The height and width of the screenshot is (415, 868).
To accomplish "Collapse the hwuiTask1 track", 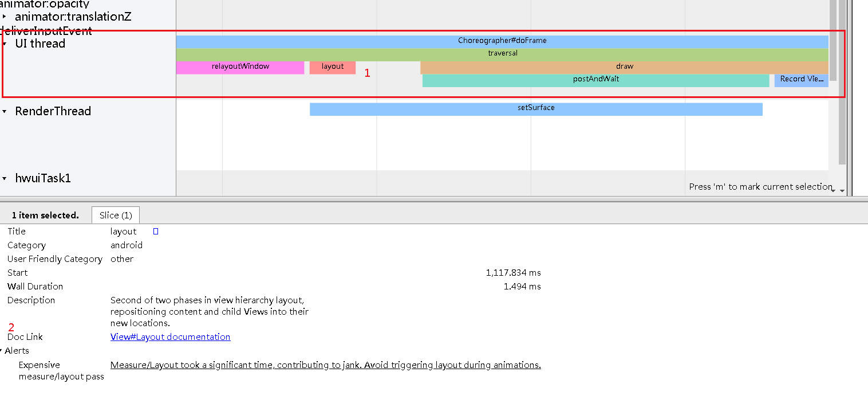I will tap(5, 178).
